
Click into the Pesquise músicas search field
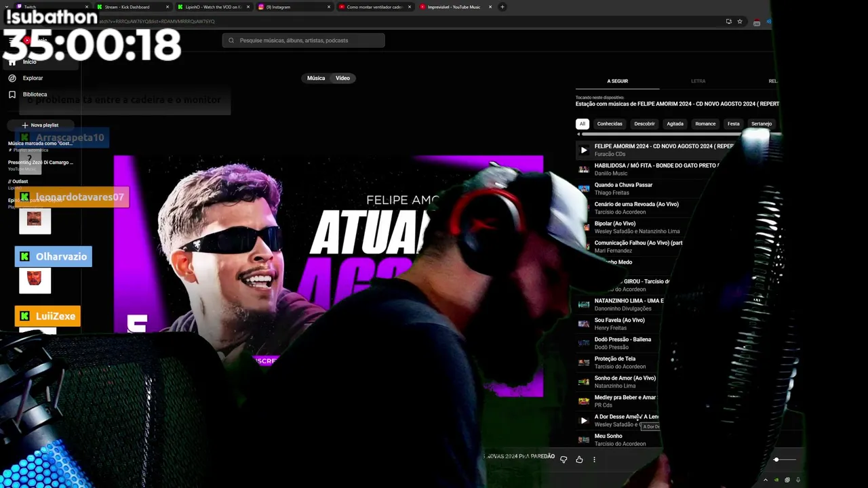click(303, 40)
